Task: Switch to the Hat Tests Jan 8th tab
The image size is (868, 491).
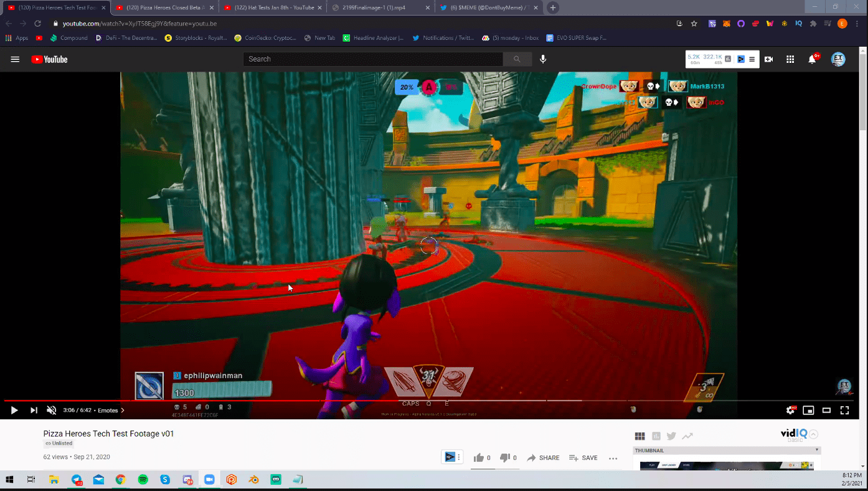Action: (x=273, y=7)
